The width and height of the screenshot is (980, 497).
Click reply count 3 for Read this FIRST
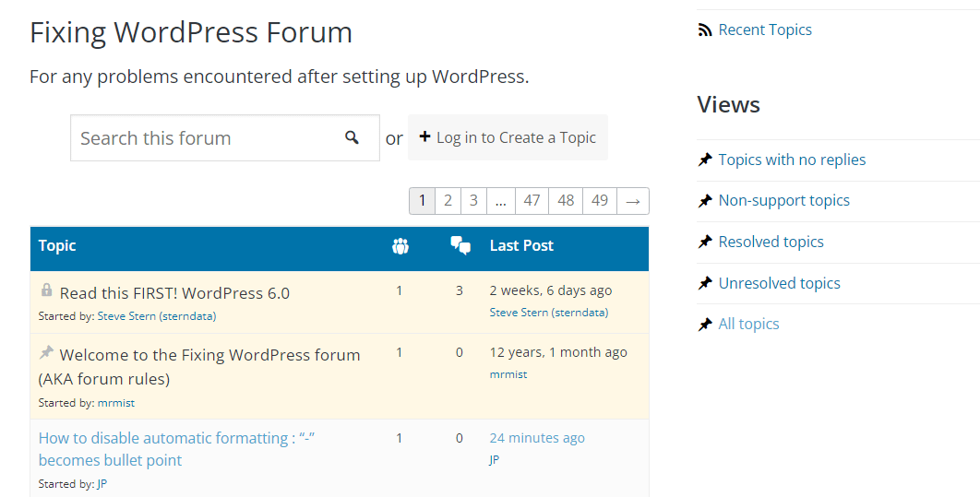(x=460, y=290)
